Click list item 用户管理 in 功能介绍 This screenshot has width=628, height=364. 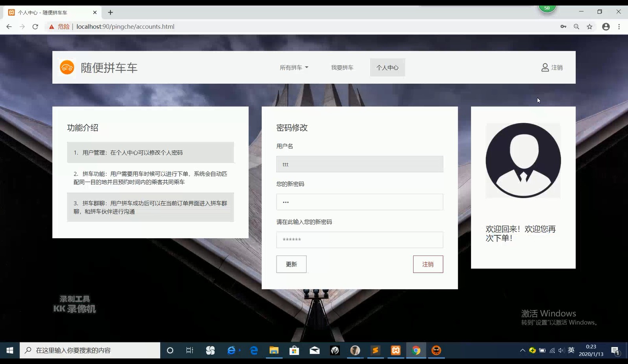tap(150, 153)
